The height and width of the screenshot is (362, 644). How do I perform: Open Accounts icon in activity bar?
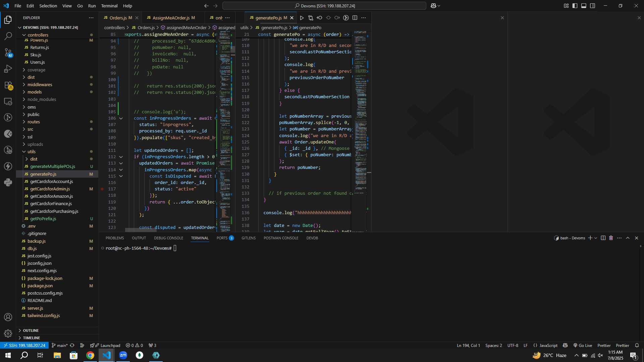point(8,317)
